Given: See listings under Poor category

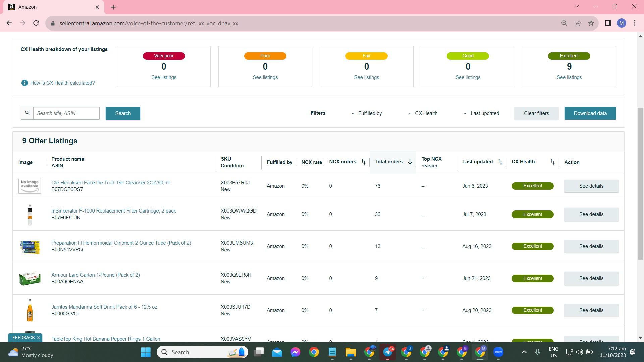Looking at the screenshot, I should point(265,77).
